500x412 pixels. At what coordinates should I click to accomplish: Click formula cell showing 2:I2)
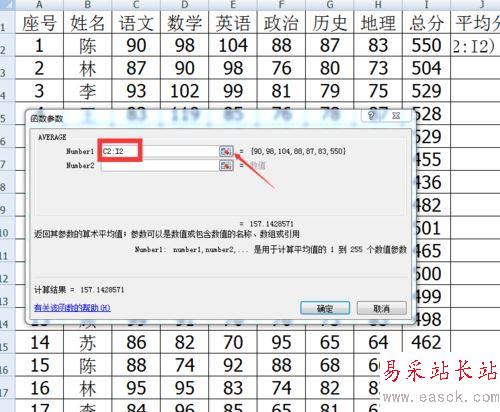(x=475, y=45)
